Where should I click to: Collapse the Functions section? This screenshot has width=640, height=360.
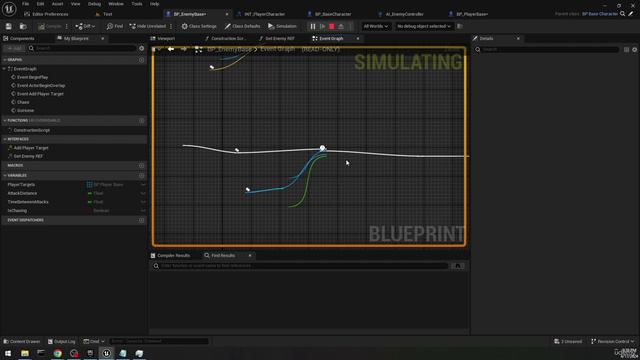click(5, 120)
